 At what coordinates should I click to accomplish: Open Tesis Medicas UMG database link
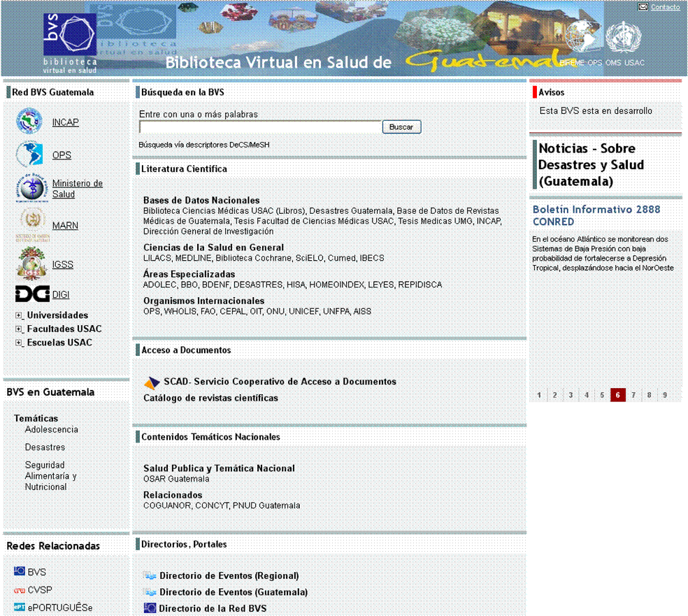click(435, 221)
